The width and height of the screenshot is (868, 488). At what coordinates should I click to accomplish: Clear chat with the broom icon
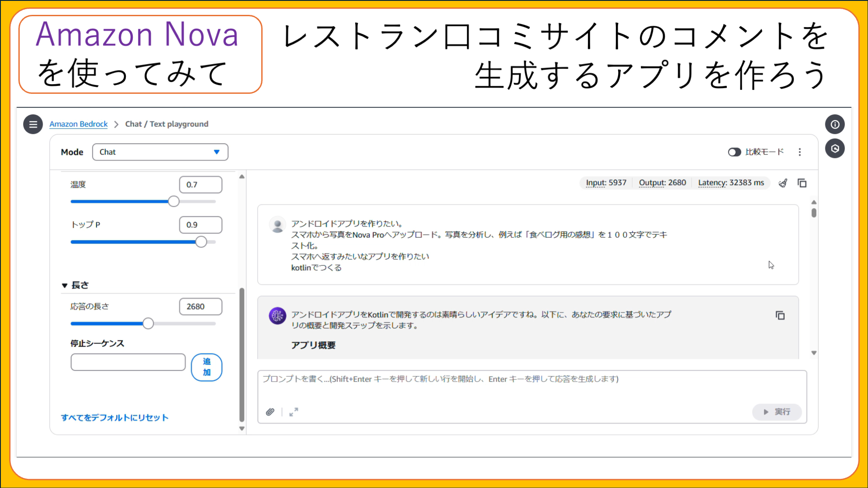(783, 183)
